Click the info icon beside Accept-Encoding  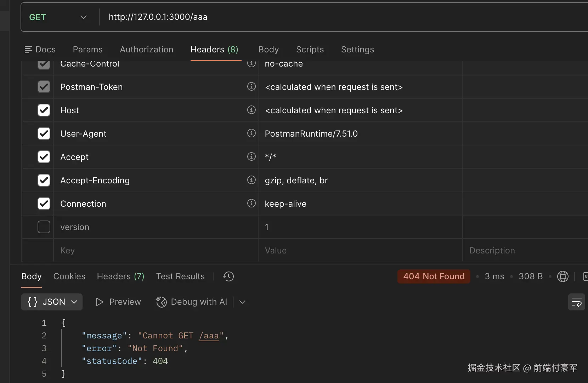(x=251, y=180)
